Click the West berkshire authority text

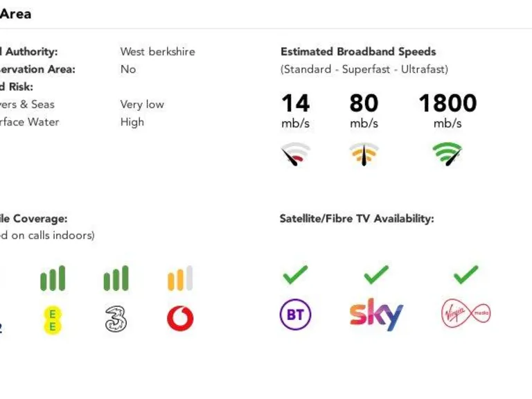(x=157, y=52)
